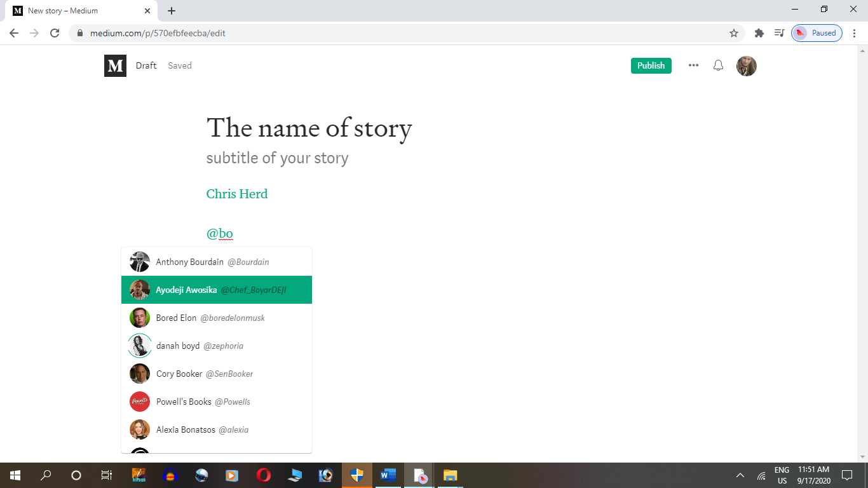This screenshot has height=488, width=868.
Task: Show hidden system tray icons
Action: [740, 475]
